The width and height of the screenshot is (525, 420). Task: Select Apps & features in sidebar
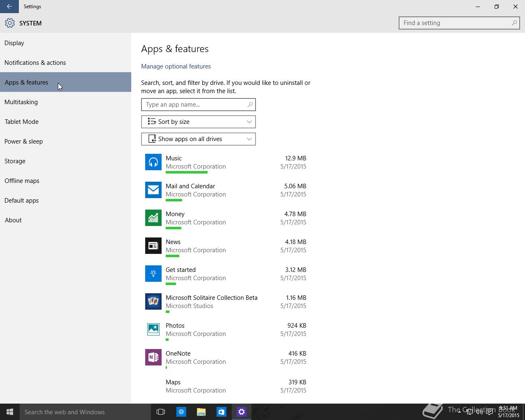[x=66, y=82]
